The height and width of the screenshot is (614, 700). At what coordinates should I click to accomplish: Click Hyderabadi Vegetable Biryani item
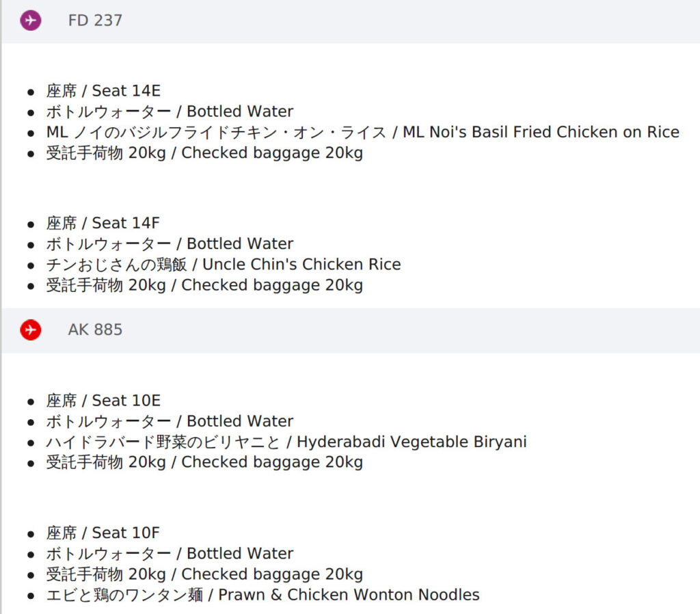coord(286,442)
